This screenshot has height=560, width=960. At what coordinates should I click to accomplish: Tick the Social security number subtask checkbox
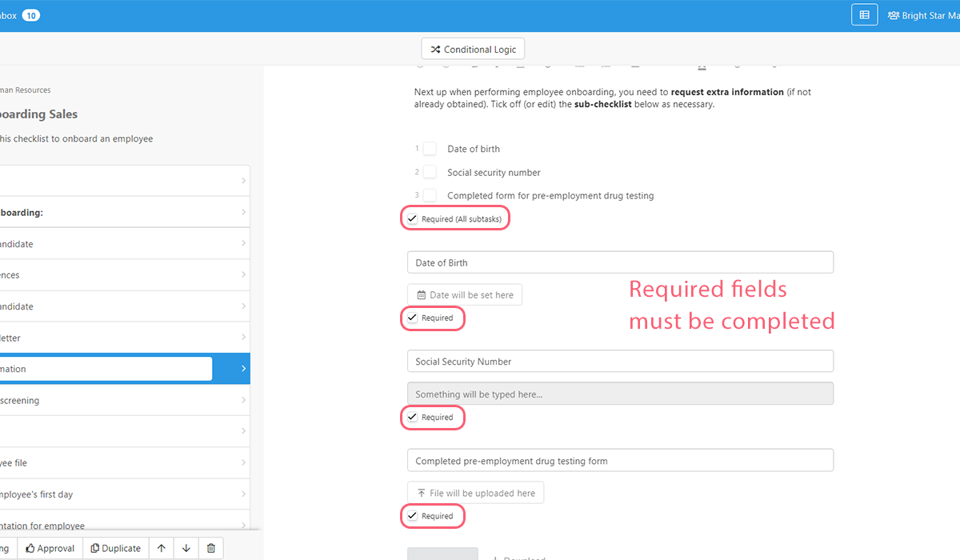click(430, 172)
